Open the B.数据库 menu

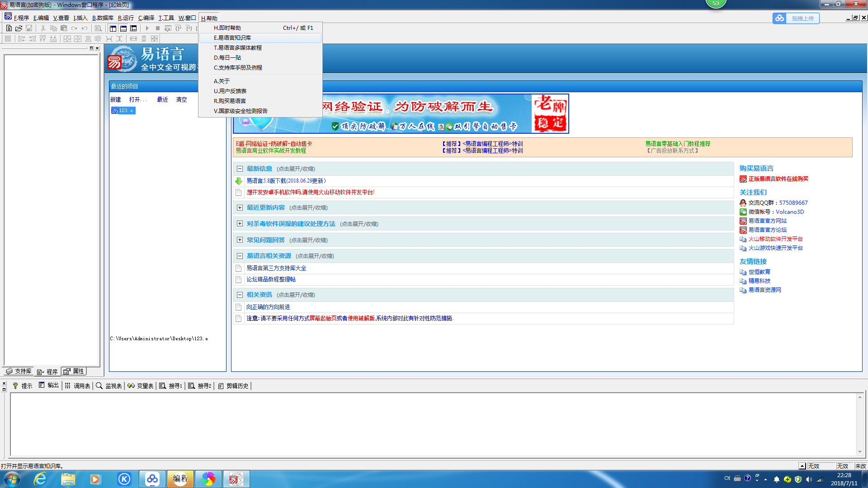pyautogui.click(x=103, y=18)
